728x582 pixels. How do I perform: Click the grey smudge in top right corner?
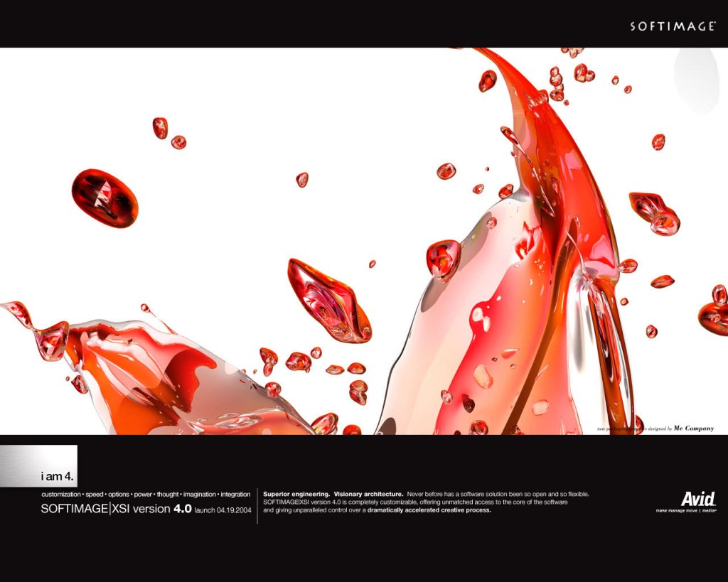(699, 78)
